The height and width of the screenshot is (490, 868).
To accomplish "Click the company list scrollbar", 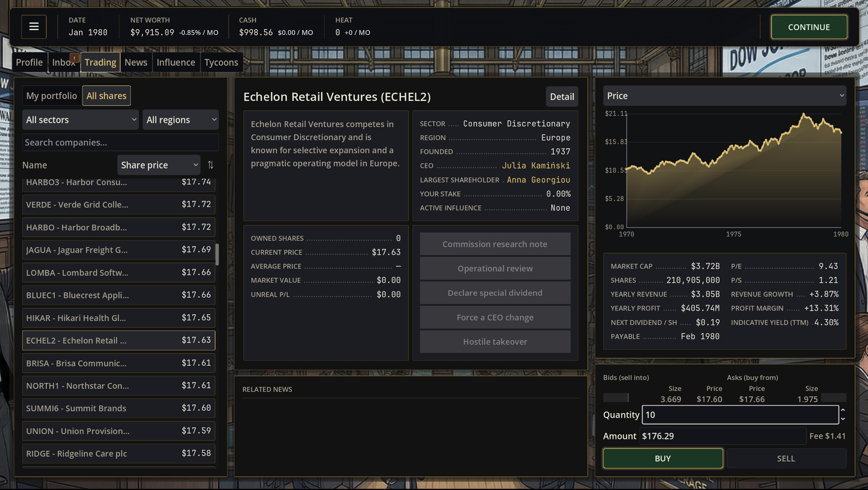I will (217, 254).
